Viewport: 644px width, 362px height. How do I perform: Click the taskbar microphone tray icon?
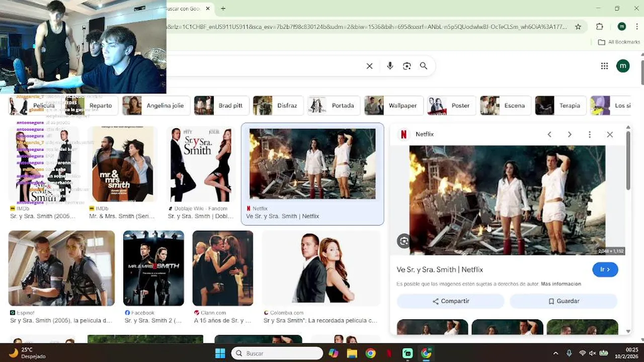(x=569, y=353)
